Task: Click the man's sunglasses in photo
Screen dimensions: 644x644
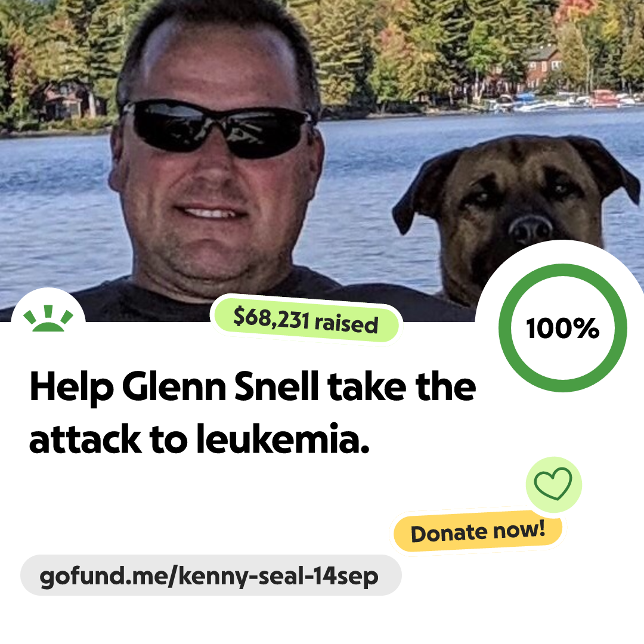Action: pyautogui.click(x=218, y=129)
